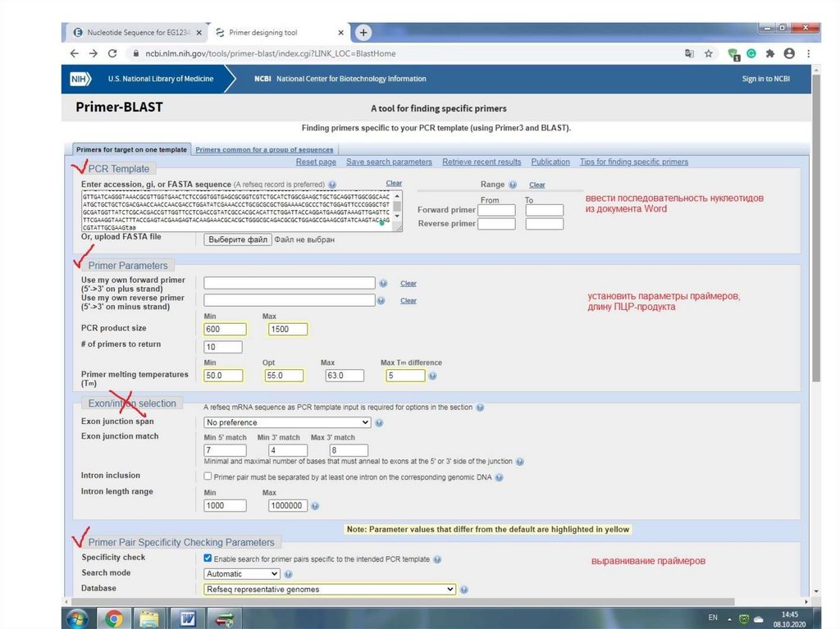Open help icon beside Intron length range
Screen dimensions: 840x629
(x=315, y=506)
